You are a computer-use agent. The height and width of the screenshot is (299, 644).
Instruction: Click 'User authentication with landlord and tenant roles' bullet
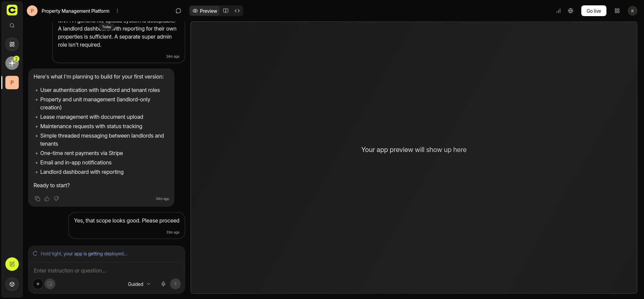click(x=100, y=90)
